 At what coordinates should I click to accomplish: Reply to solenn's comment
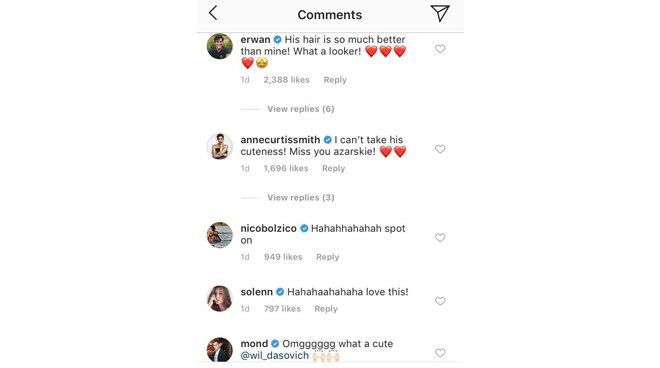point(326,309)
